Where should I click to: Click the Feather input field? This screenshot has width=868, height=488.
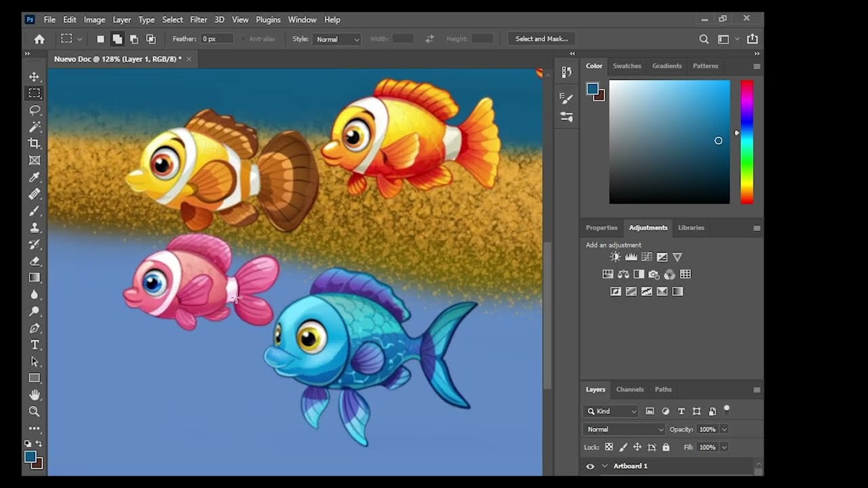click(x=218, y=39)
